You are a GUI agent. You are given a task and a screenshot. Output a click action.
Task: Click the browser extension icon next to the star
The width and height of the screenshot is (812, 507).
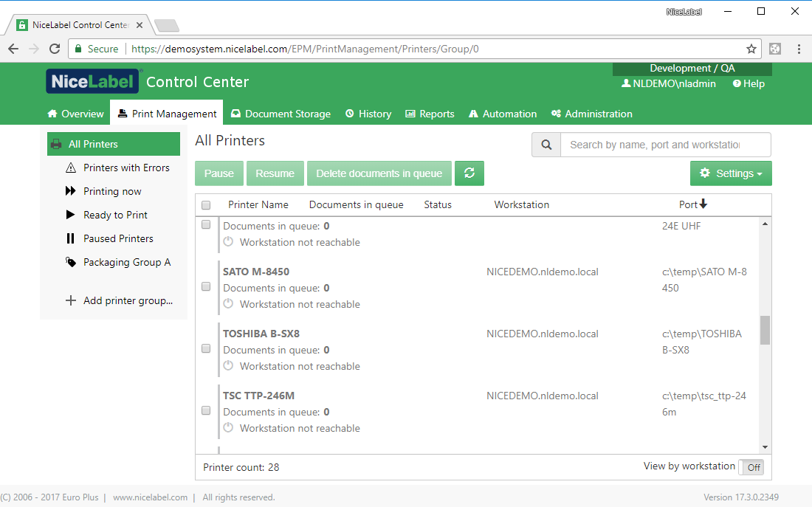point(774,49)
